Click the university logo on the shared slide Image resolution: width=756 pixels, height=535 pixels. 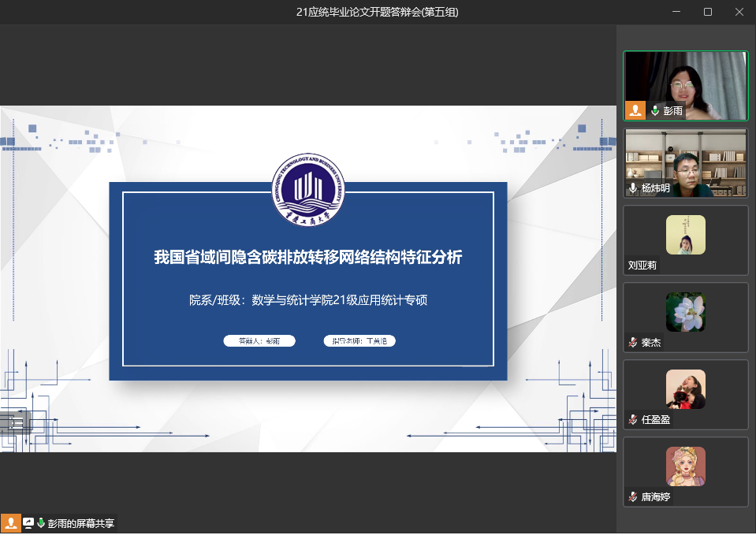tap(307, 190)
